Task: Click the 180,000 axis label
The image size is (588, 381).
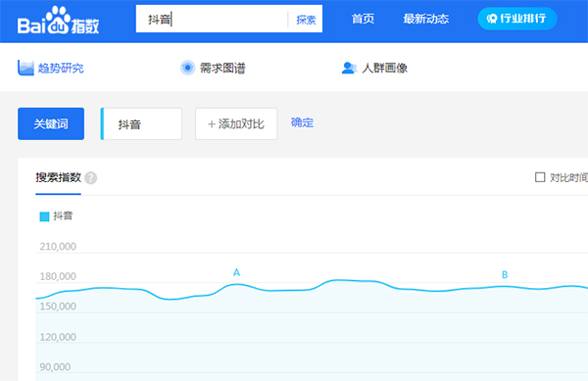Action: (x=58, y=276)
